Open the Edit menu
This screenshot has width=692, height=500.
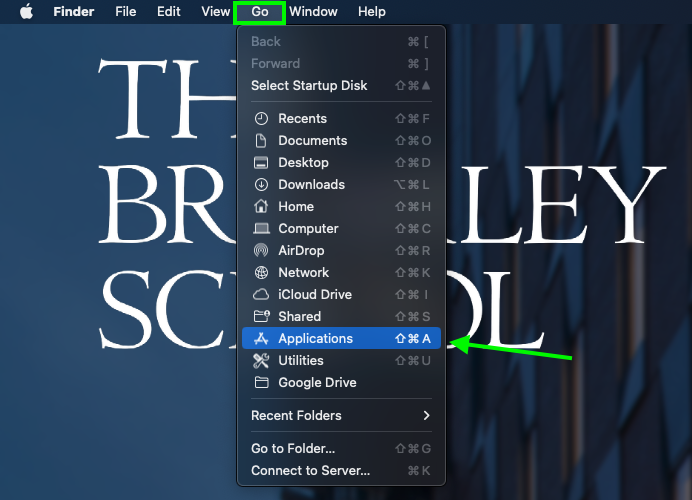(169, 11)
